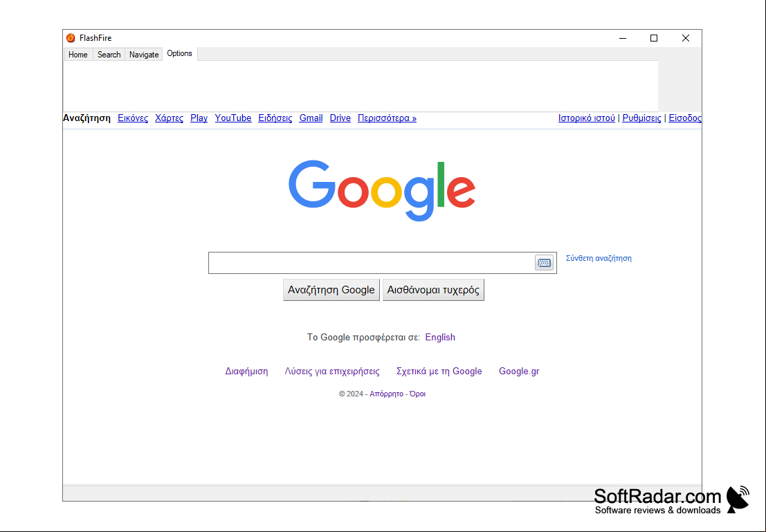Open Λύσεις για επιχειρήσεις link

[332, 372]
